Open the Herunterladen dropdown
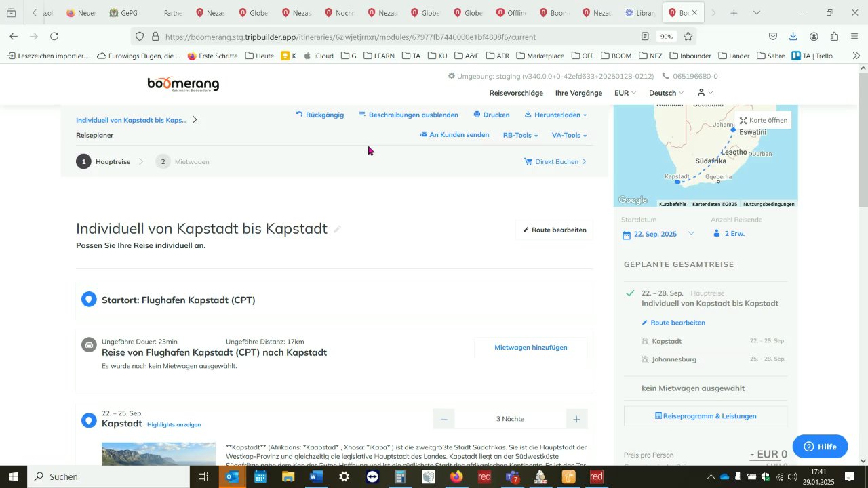 click(x=555, y=115)
